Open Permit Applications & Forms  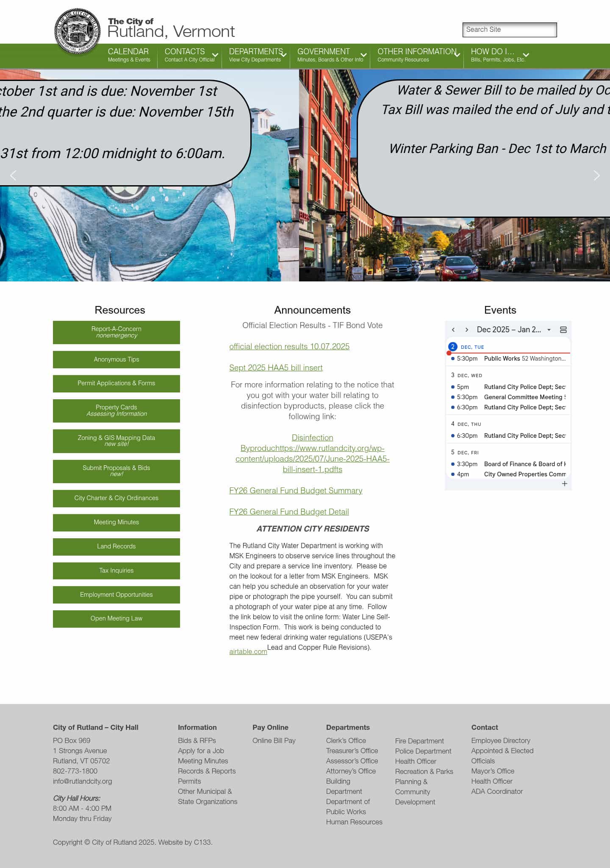point(116,384)
